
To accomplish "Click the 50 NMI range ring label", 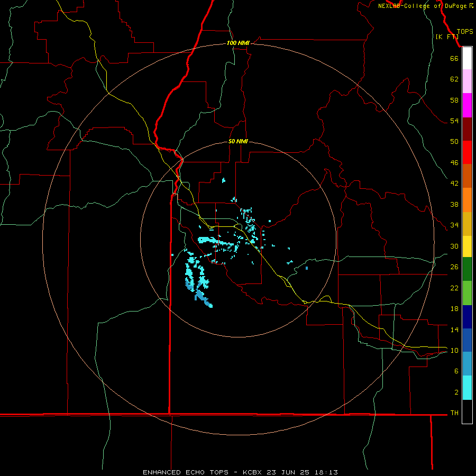I will tap(238, 141).
